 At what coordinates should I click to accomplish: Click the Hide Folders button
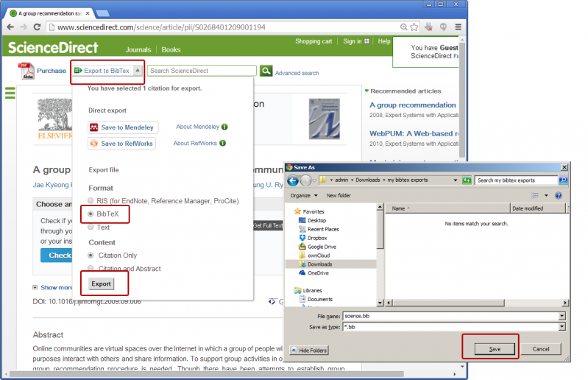click(309, 350)
